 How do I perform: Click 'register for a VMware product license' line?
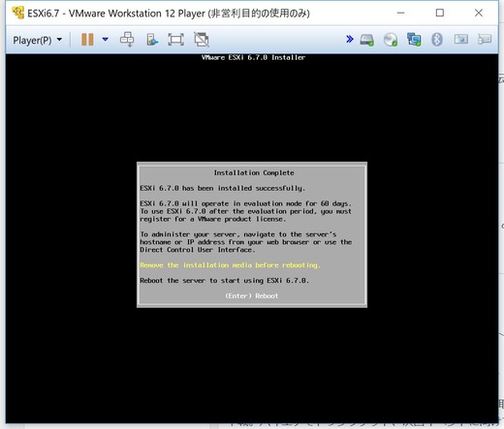pos(213,219)
